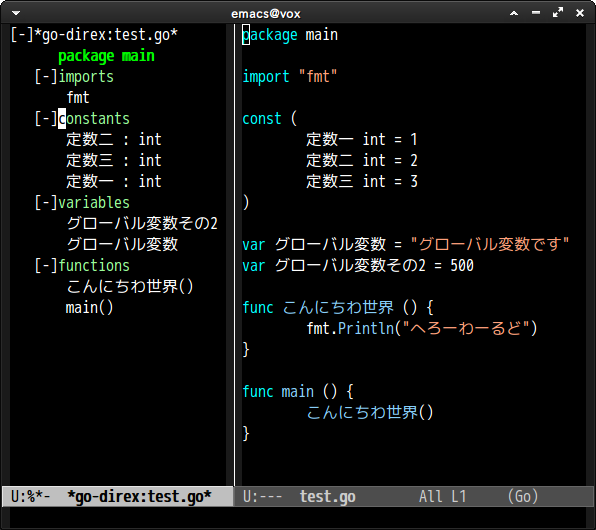Click the value 500 in var line
This screenshot has height=530, width=596.
point(462,265)
